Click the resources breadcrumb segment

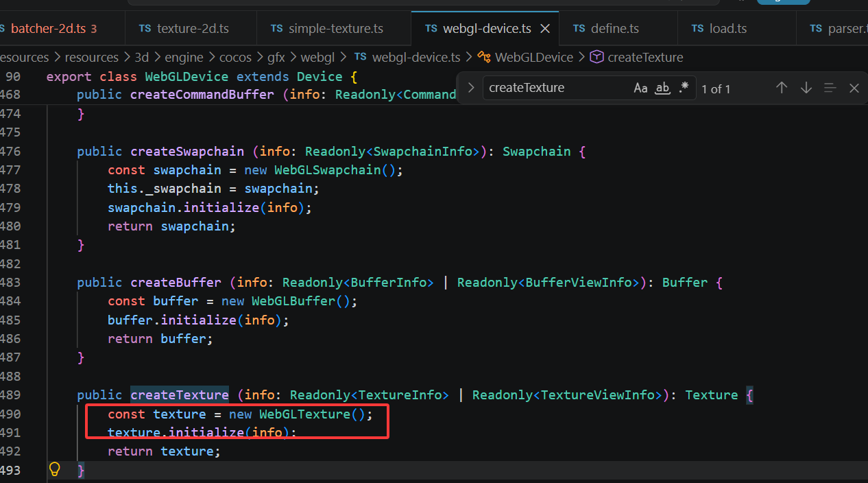91,58
